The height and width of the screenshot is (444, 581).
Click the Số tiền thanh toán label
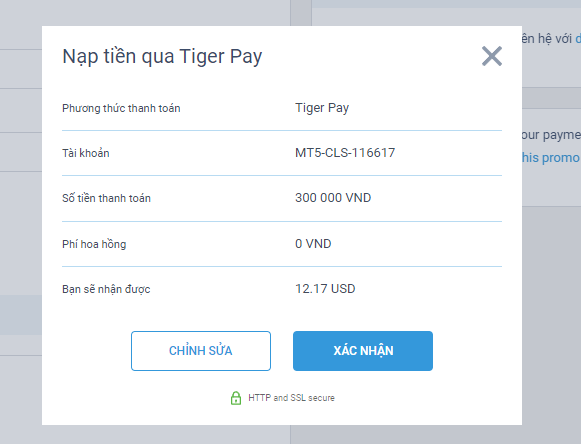(106, 198)
